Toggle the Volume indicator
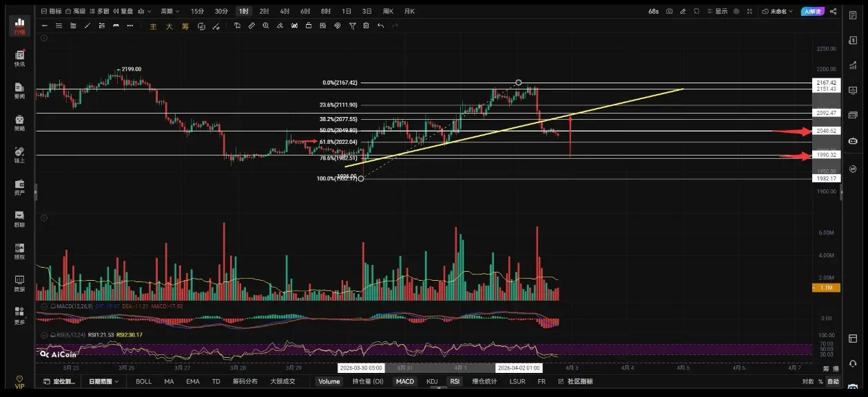Image resolution: width=868 pixels, height=397 pixels. (329, 381)
